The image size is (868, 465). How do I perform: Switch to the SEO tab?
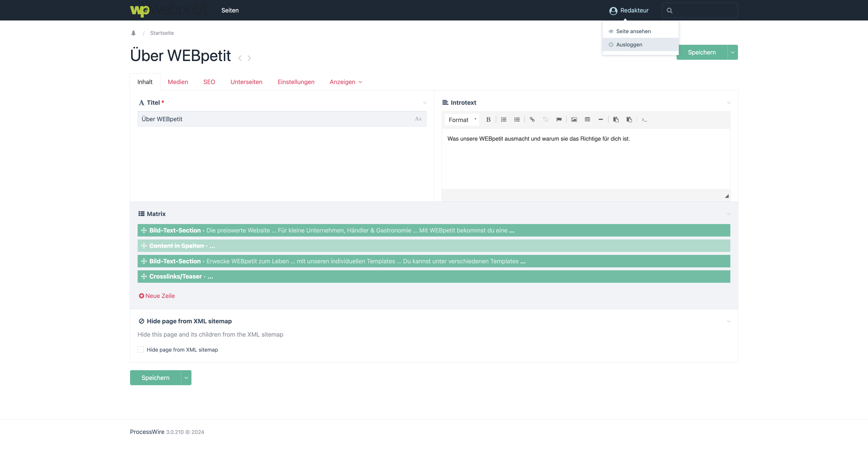[x=209, y=82]
